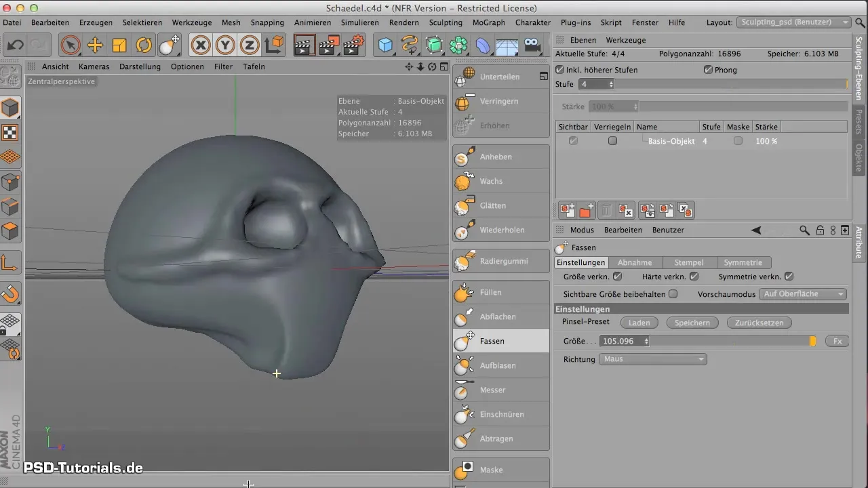Viewport: 868px width, 488px height.
Task: Open the spline pen tool icon
Action: (410, 45)
